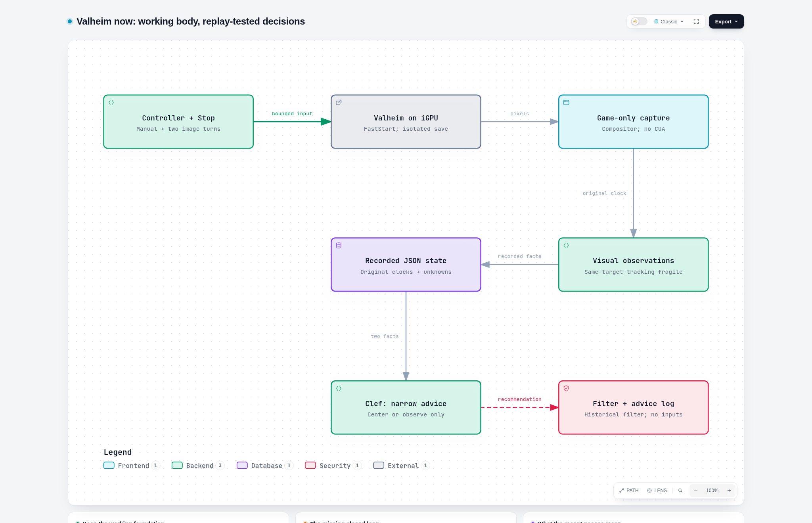Select the Valheim on iGPU node
This screenshot has width=812, height=523.
click(406, 122)
